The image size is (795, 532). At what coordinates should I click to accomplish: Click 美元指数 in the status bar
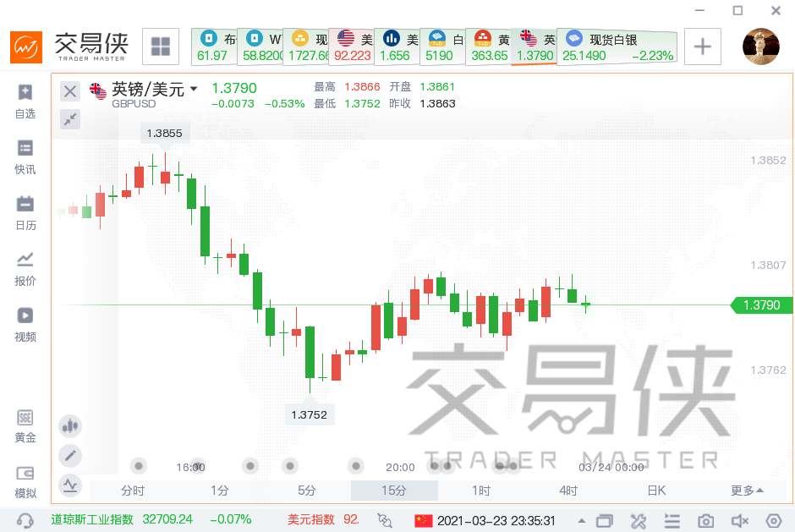(x=310, y=519)
